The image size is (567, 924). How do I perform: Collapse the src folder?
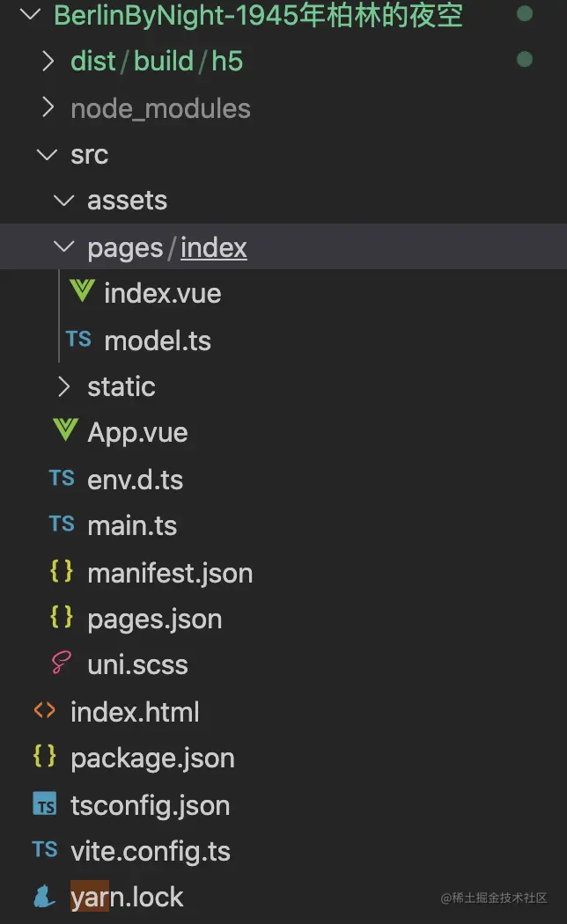point(46,154)
